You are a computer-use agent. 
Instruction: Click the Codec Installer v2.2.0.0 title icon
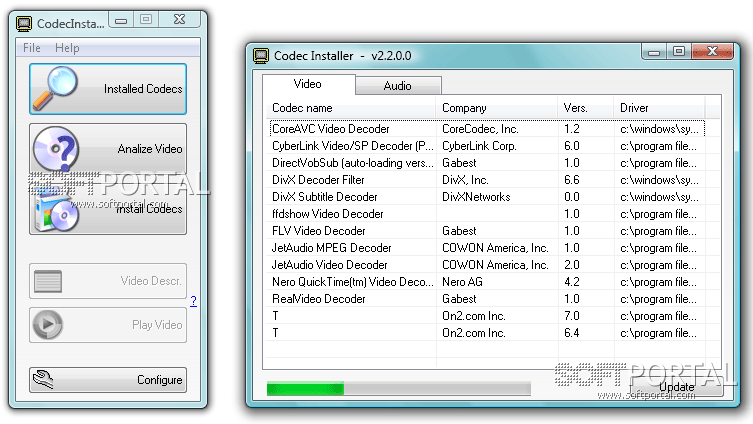tap(261, 56)
